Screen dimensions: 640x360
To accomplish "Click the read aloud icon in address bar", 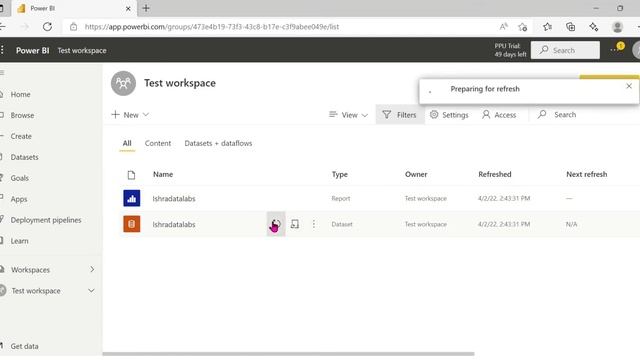I will click(504, 27).
